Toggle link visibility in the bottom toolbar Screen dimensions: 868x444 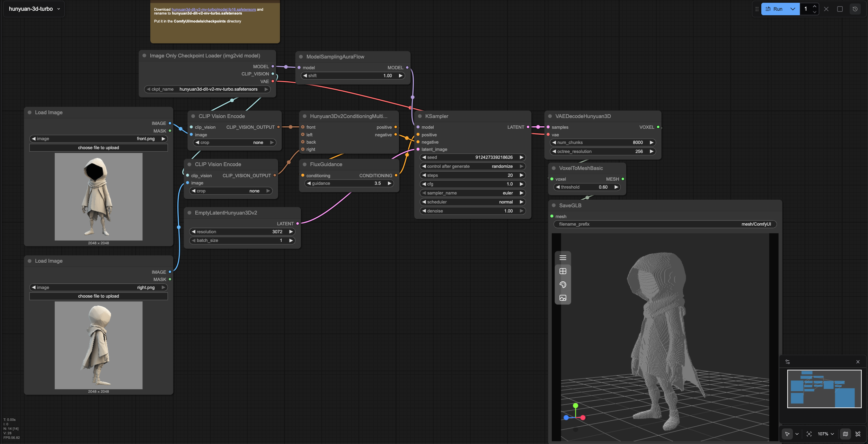(858, 434)
